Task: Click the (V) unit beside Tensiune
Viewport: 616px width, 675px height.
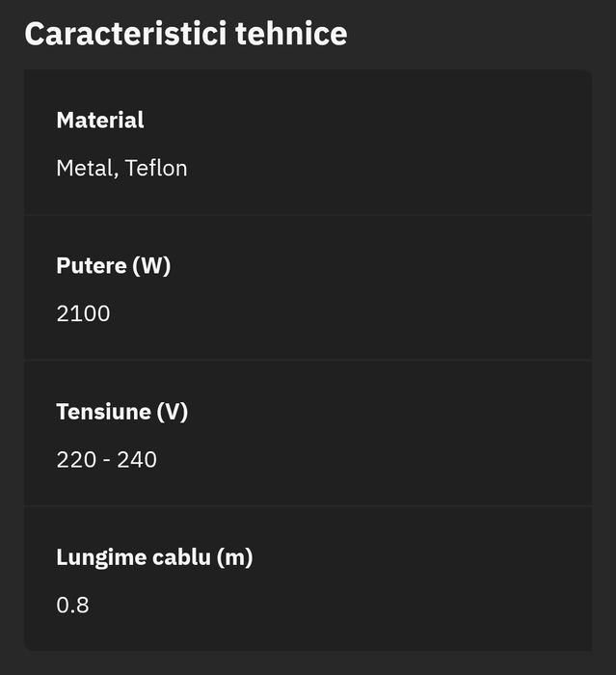Action: 171,412
